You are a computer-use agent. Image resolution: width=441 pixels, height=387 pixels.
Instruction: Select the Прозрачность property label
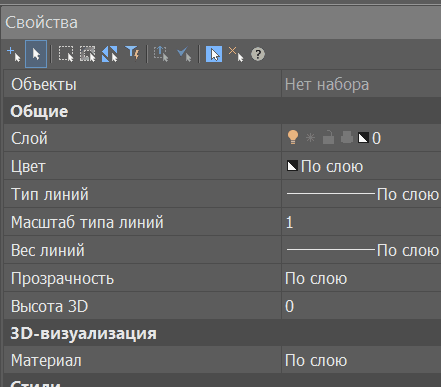coord(62,279)
